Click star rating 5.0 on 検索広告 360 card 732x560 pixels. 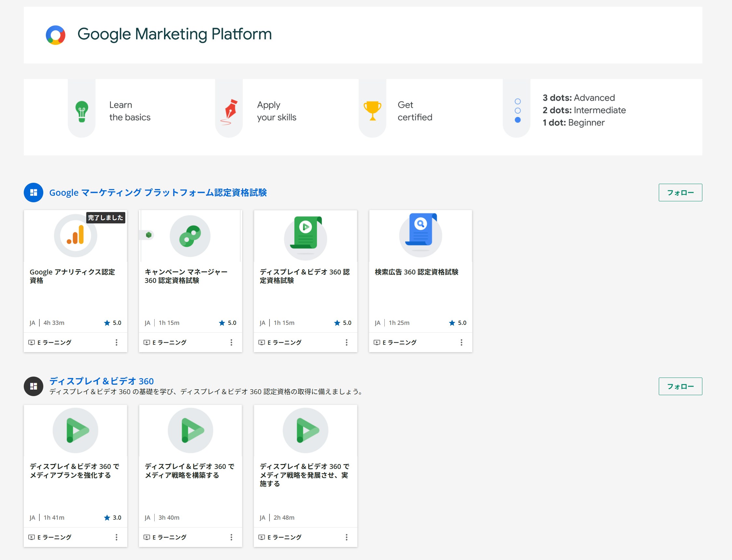tap(457, 323)
